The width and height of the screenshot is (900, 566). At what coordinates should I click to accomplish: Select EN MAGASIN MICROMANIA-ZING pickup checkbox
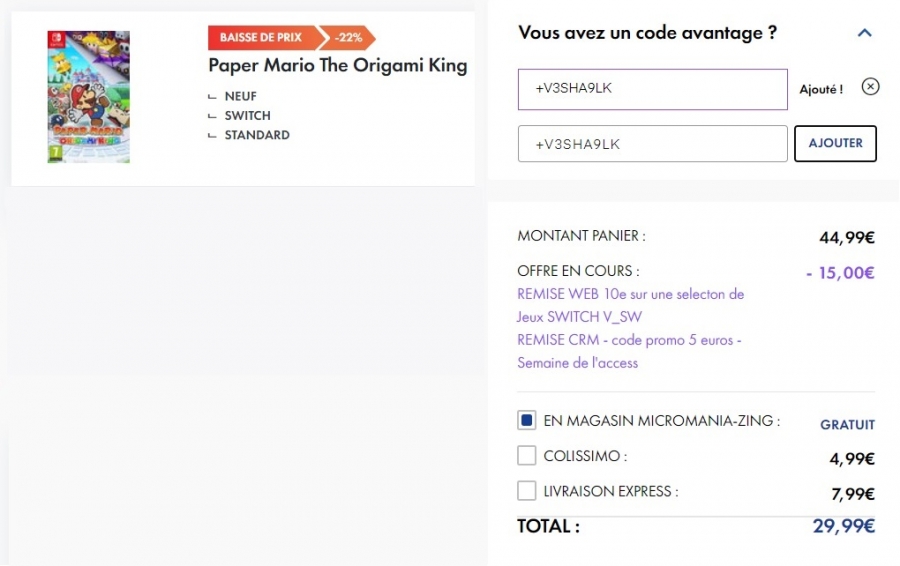[x=527, y=421]
